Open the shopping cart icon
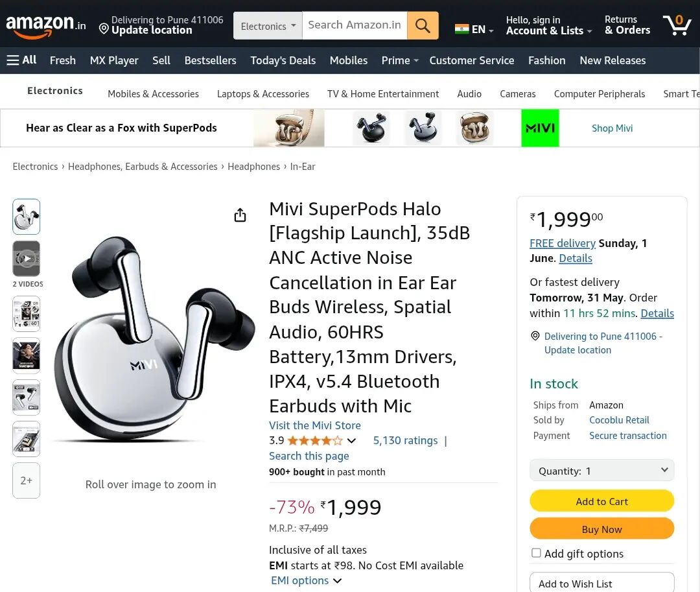The width and height of the screenshot is (700, 592). pos(677,25)
